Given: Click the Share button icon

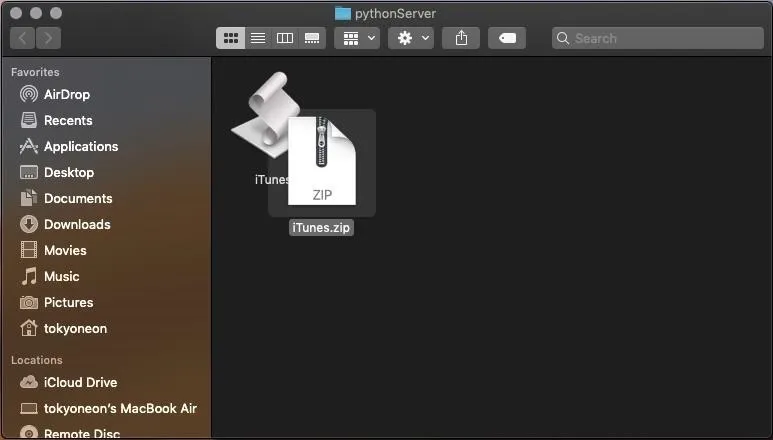Looking at the screenshot, I should tap(461, 38).
